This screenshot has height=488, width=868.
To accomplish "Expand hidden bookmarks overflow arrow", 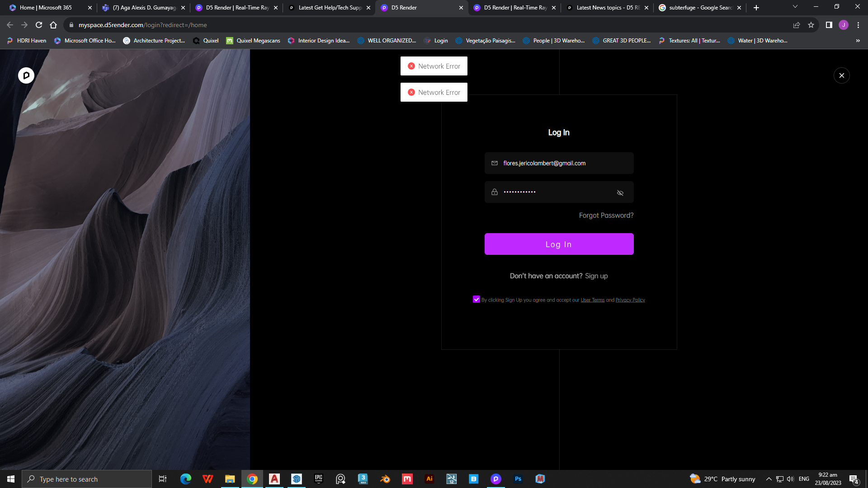I will pos(858,41).
